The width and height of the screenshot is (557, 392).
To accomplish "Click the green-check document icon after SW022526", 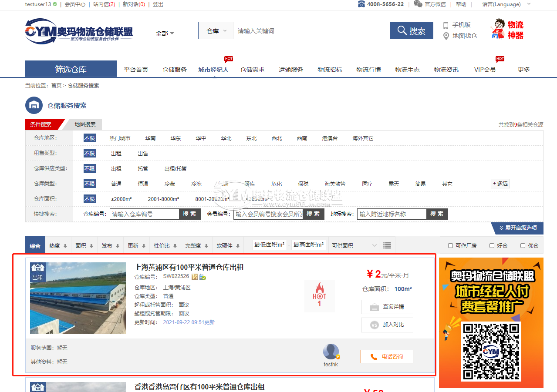I will (x=203, y=277).
